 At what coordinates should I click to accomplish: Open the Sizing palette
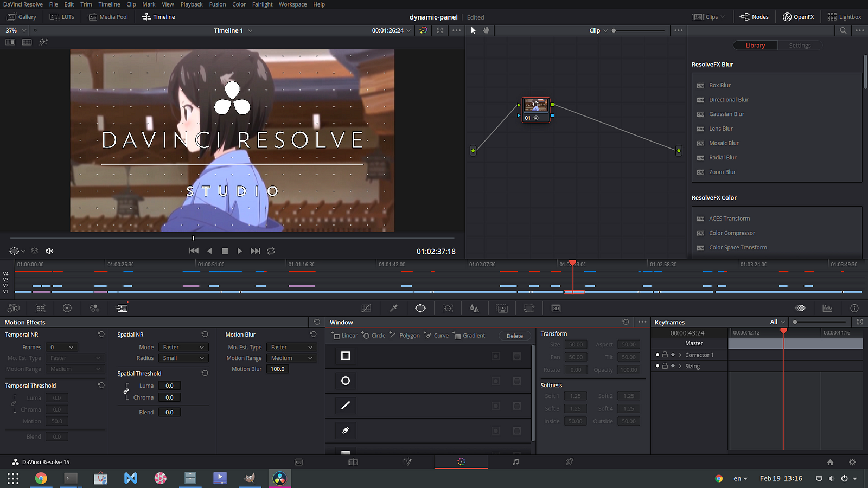529,308
